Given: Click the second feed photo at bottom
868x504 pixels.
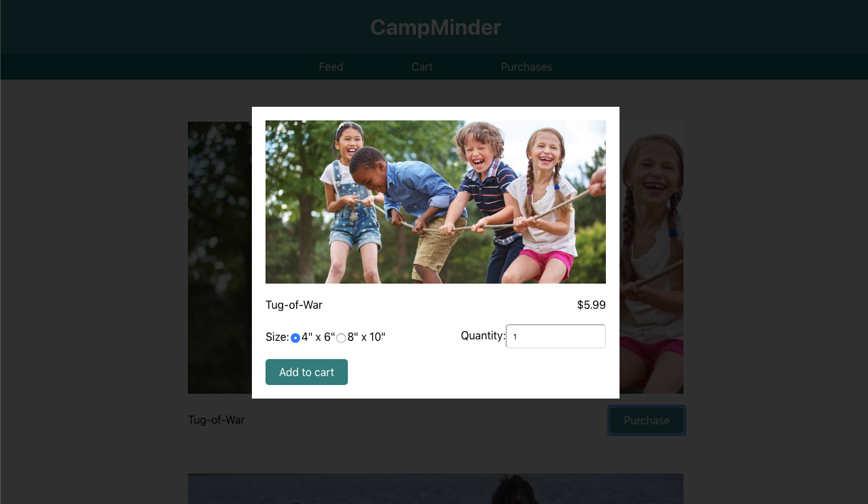Looking at the screenshot, I should 436,488.
